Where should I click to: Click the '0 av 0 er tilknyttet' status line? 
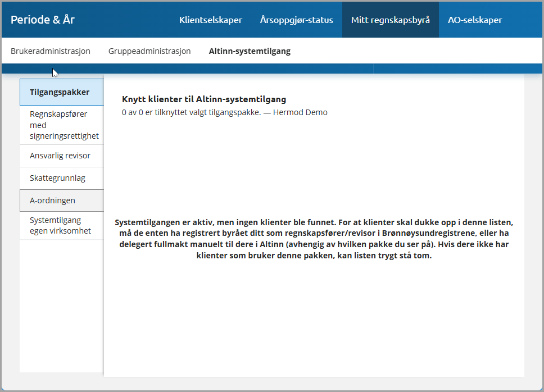(x=224, y=112)
